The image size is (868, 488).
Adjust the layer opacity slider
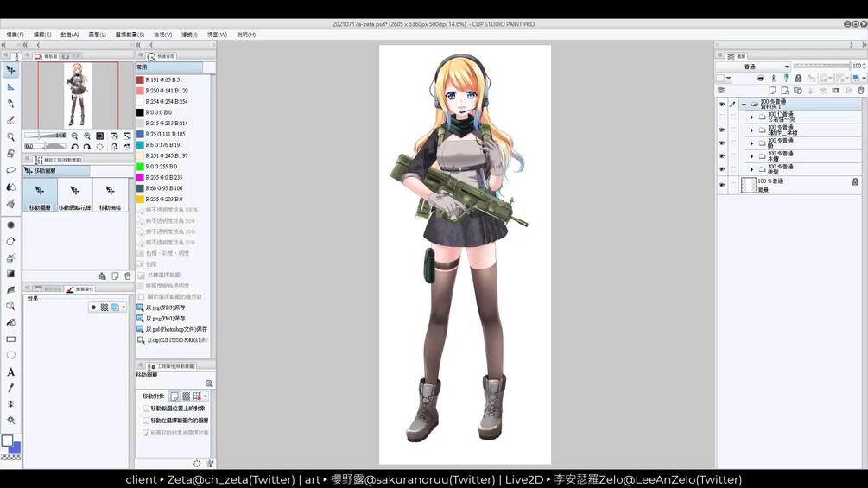pos(821,66)
